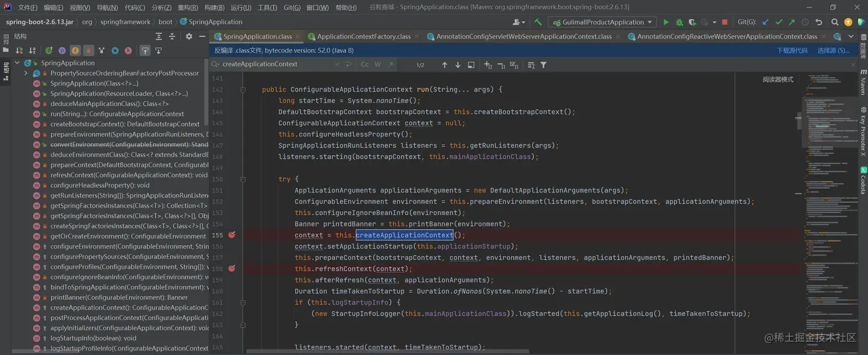The width and height of the screenshot is (868, 355).
Task: Run with coverage shield icon
Action: (x=692, y=22)
